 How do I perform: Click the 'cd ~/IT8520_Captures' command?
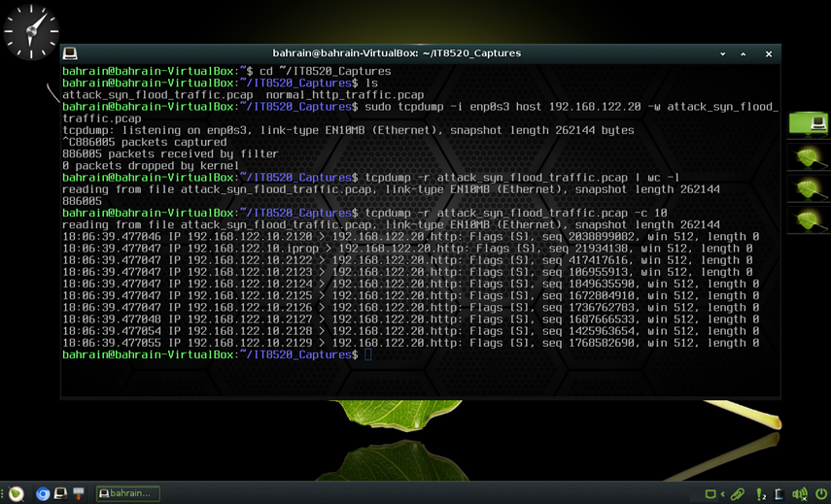325,72
